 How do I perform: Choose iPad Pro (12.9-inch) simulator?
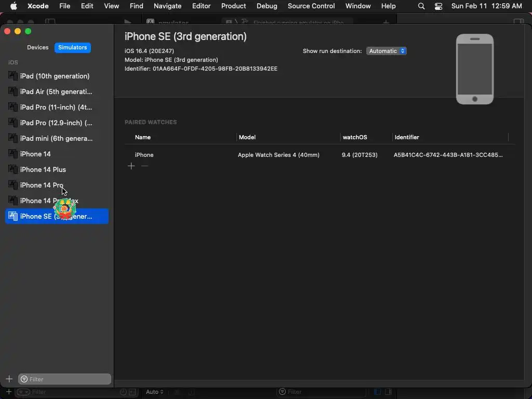coord(57,123)
